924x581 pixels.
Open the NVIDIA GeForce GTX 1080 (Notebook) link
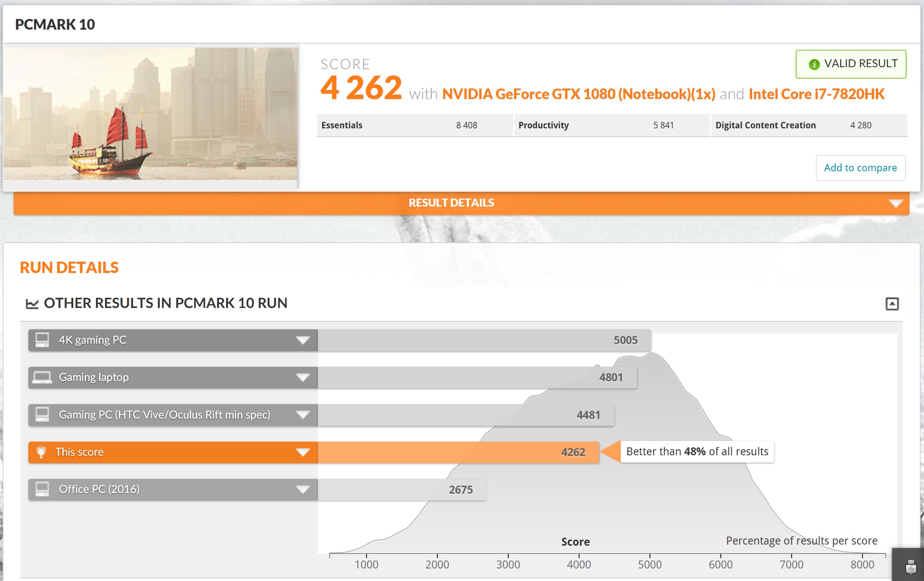coord(579,94)
